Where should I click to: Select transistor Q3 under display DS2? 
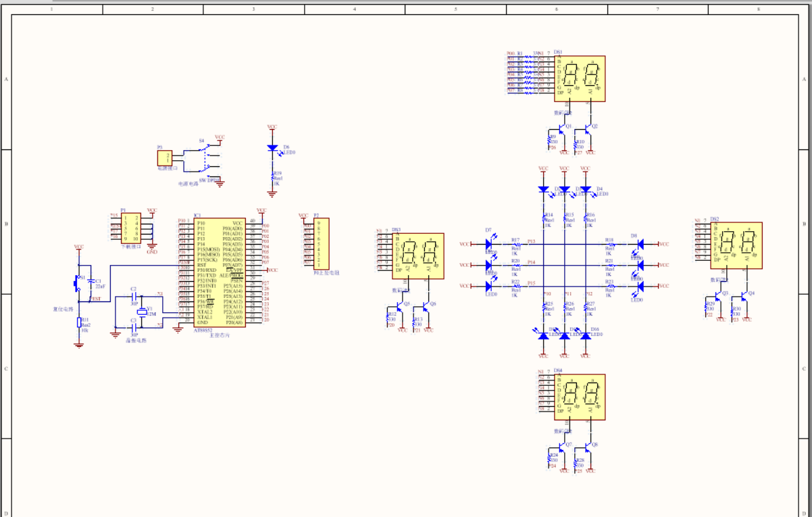pos(719,295)
